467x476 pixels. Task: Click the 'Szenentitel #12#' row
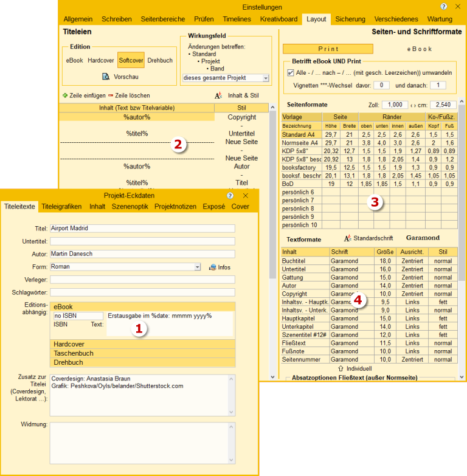[x=369, y=334]
